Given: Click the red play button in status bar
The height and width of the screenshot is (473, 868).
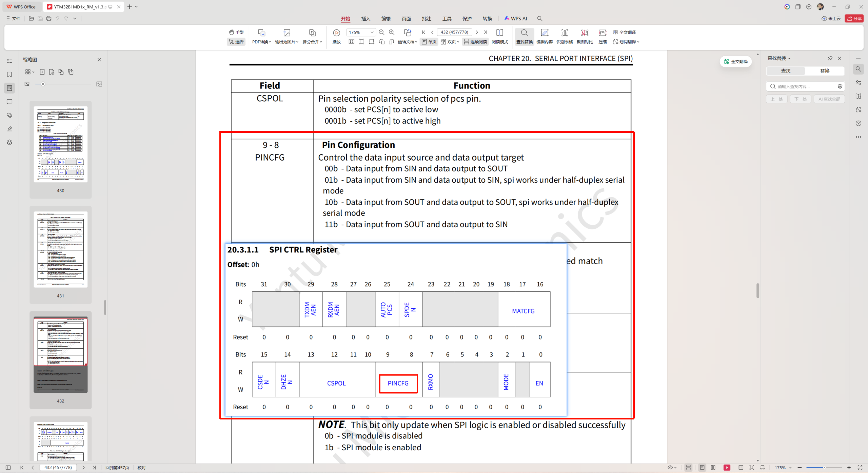Looking at the screenshot, I should click(727, 468).
